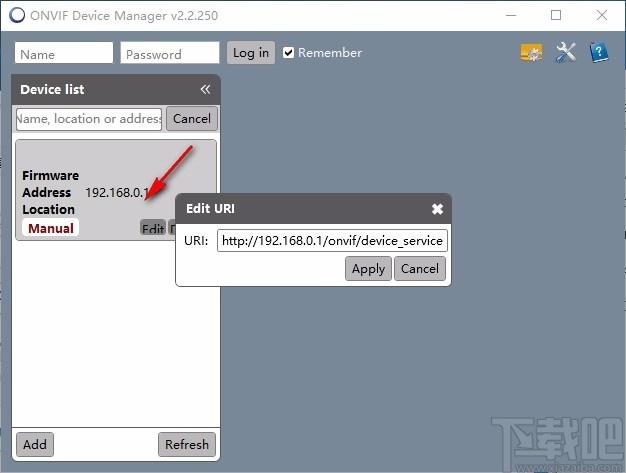Image resolution: width=626 pixels, height=473 pixels.
Task: Open the blue help book icon
Action: 599,53
